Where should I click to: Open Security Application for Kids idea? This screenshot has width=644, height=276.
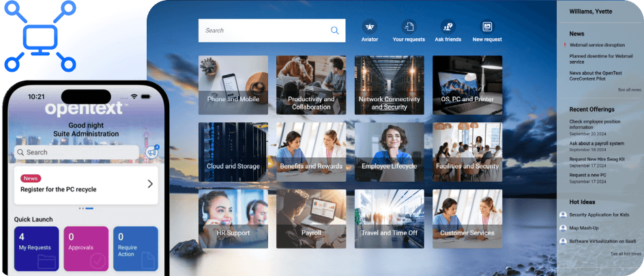point(599,215)
